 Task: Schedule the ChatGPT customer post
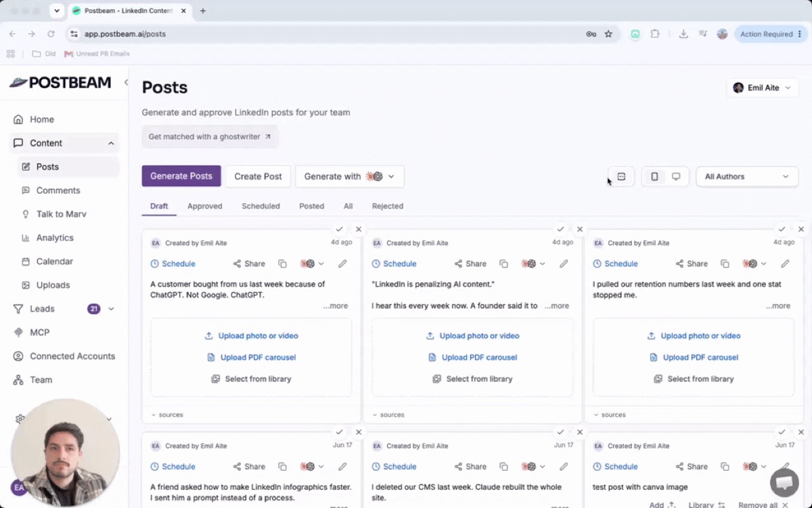[x=173, y=263]
